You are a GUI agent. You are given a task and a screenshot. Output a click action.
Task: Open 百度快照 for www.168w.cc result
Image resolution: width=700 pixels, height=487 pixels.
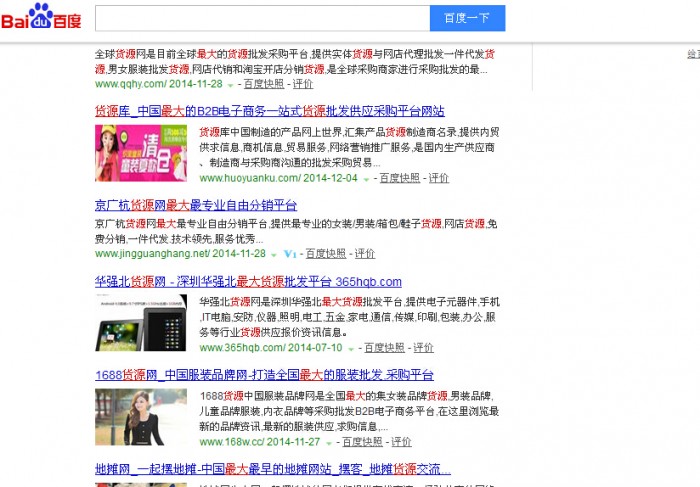coord(362,442)
